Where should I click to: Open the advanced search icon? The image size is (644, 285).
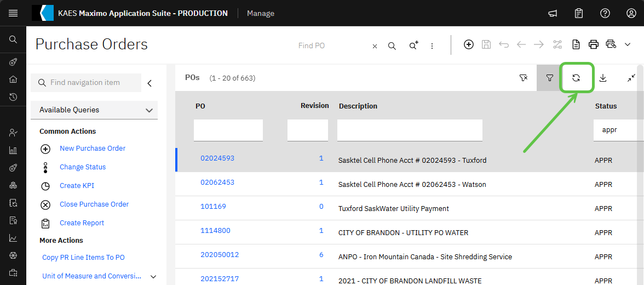click(413, 45)
